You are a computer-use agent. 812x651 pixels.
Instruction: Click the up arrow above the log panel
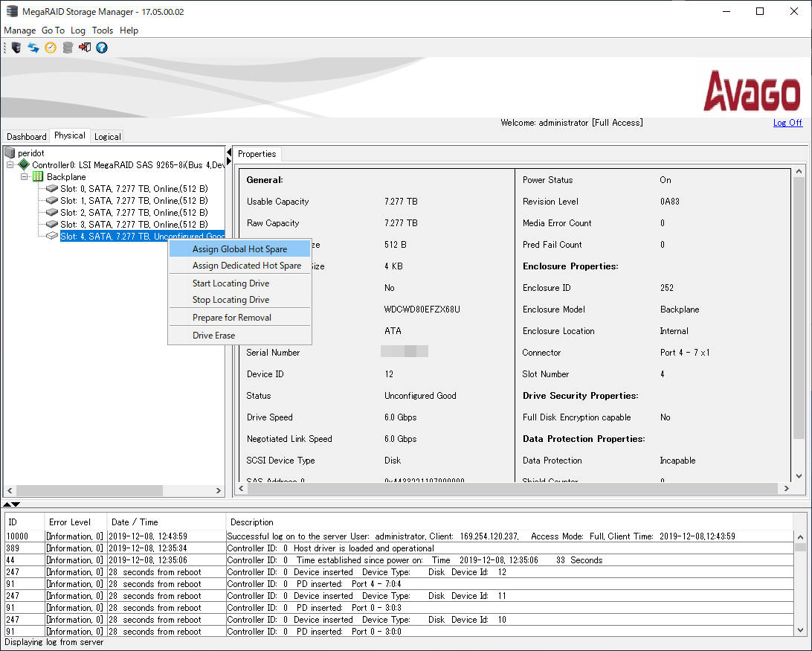coord(7,504)
